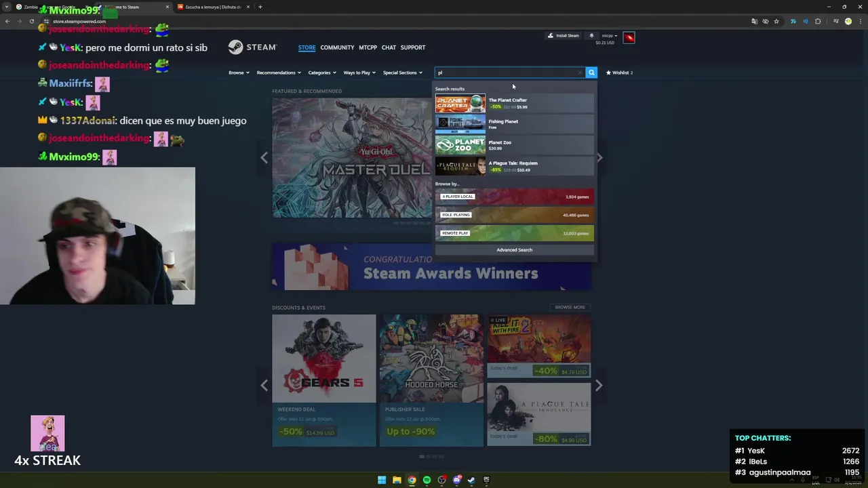The width and height of the screenshot is (868, 488).
Task: Select A Plague Tale: Requiem search result
Action: point(514,166)
